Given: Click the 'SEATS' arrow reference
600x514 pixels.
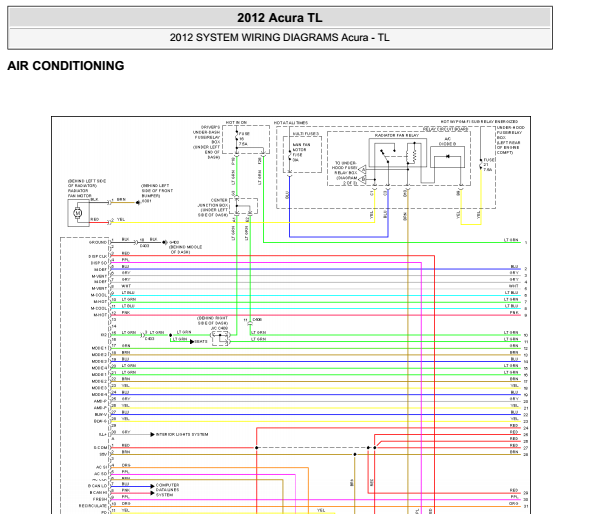Looking at the screenshot, I should (x=201, y=341).
